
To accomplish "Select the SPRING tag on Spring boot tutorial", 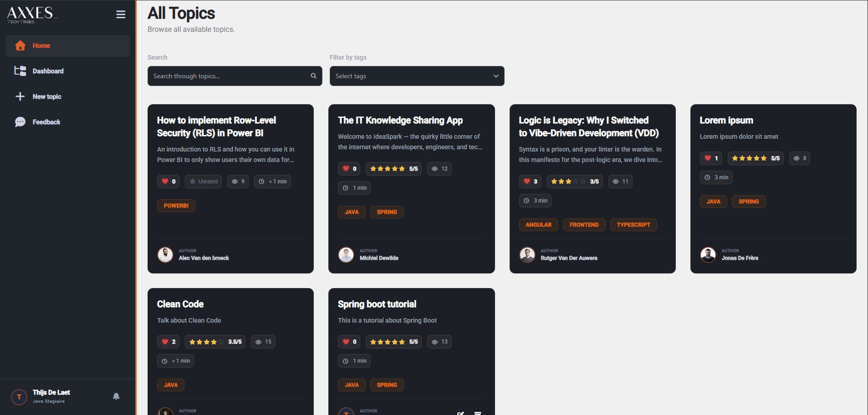I will tap(387, 385).
